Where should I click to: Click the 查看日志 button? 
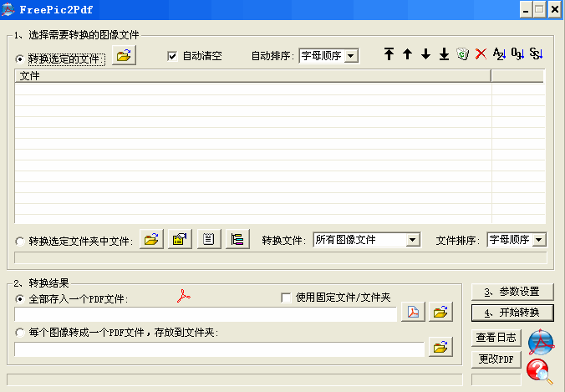point(496,338)
